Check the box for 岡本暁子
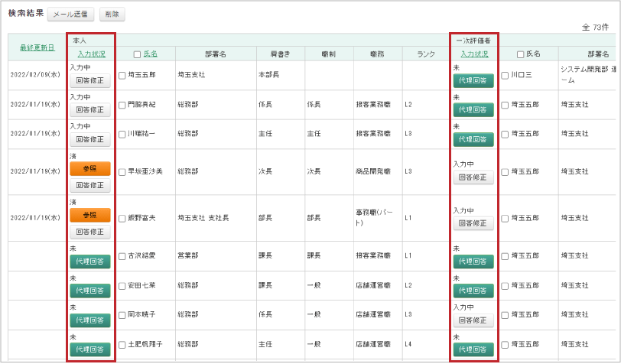 click(x=122, y=315)
